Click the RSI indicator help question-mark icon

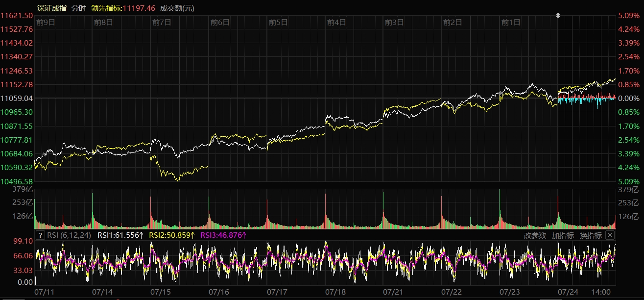click(x=41, y=235)
